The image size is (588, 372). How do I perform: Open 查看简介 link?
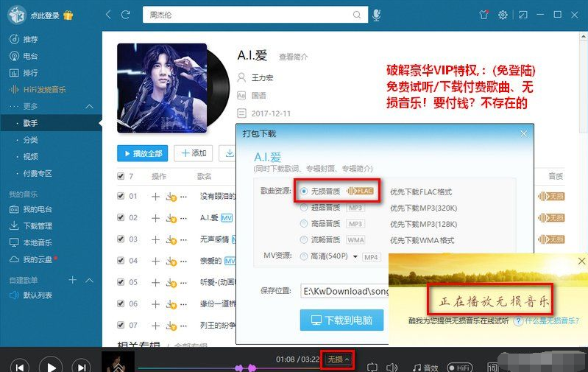pos(293,57)
